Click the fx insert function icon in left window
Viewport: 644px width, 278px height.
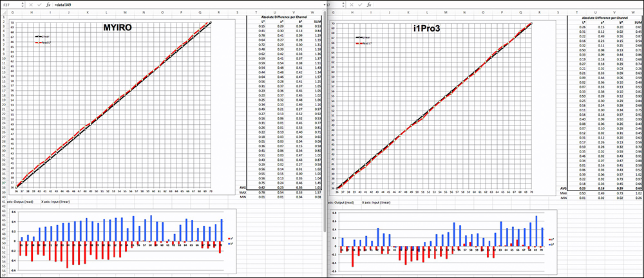tap(48, 5)
